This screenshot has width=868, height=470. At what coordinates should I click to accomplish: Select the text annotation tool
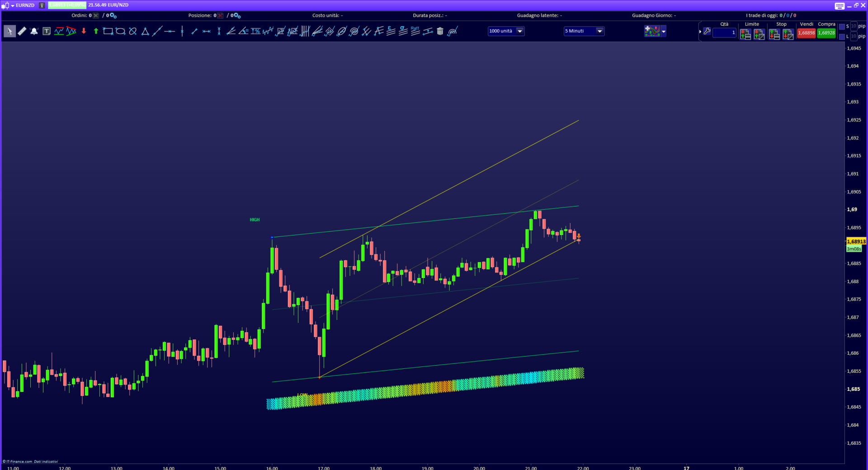47,31
